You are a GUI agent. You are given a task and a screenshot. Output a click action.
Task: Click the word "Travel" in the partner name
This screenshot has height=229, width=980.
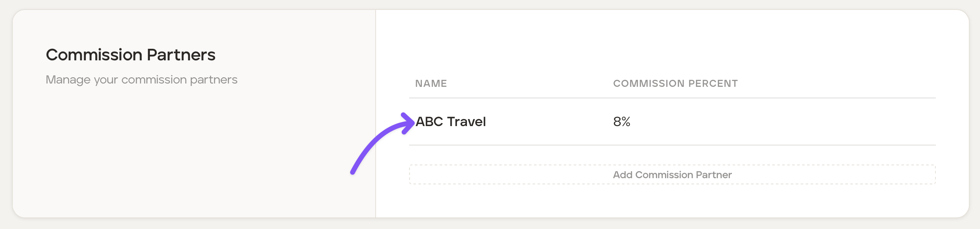(466, 122)
